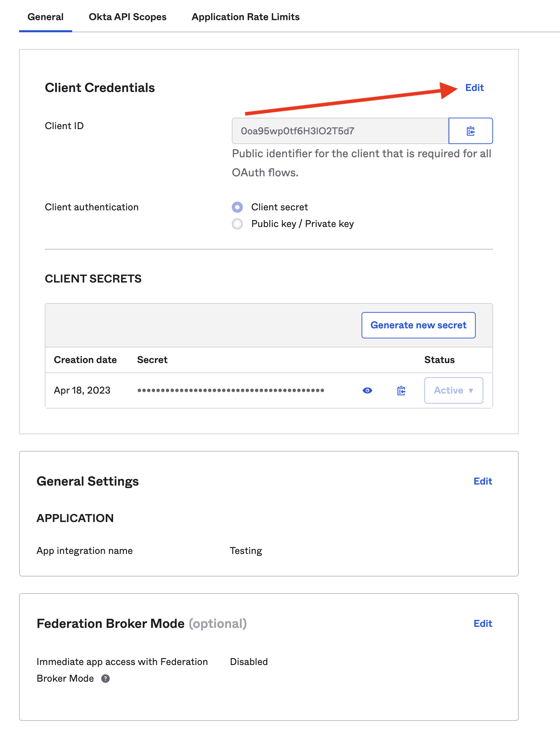Screen dimensions: 560x749
Task: Open Federation Broker Mode help tooltip
Action: pos(105,679)
